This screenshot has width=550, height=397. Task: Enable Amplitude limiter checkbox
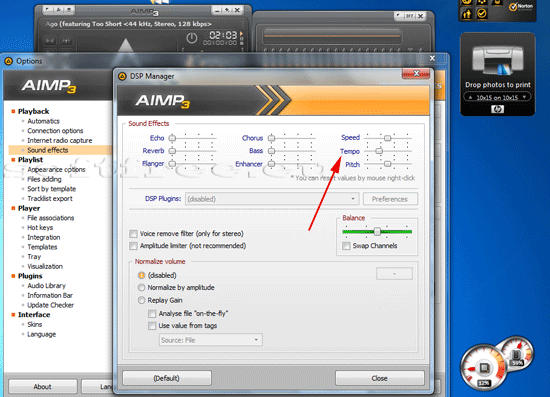pos(133,246)
